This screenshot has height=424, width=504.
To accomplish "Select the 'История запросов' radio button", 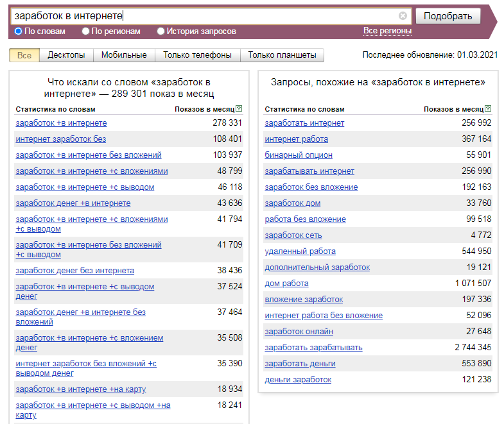I will [x=161, y=31].
